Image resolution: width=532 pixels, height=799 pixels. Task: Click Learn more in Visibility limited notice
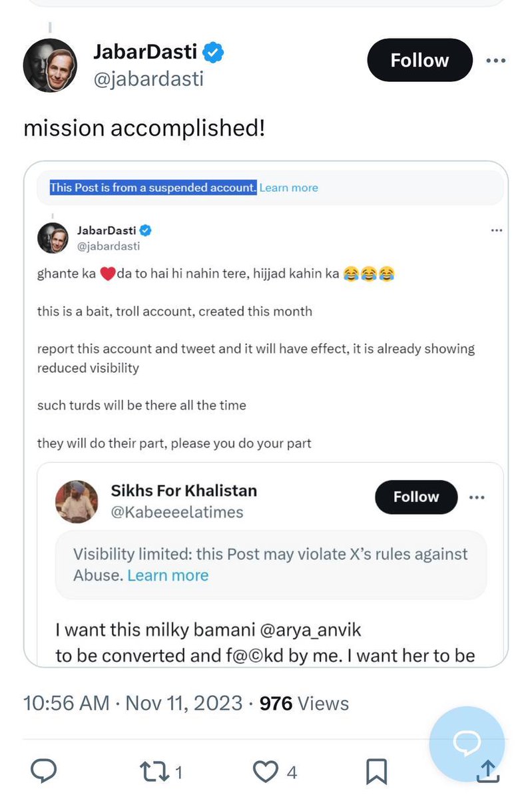click(168, 575)
